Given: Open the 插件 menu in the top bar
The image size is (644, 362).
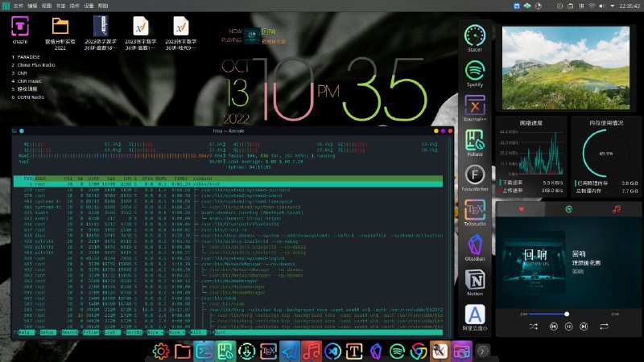Looking at the screenshot, I should [x=74, y=6].
